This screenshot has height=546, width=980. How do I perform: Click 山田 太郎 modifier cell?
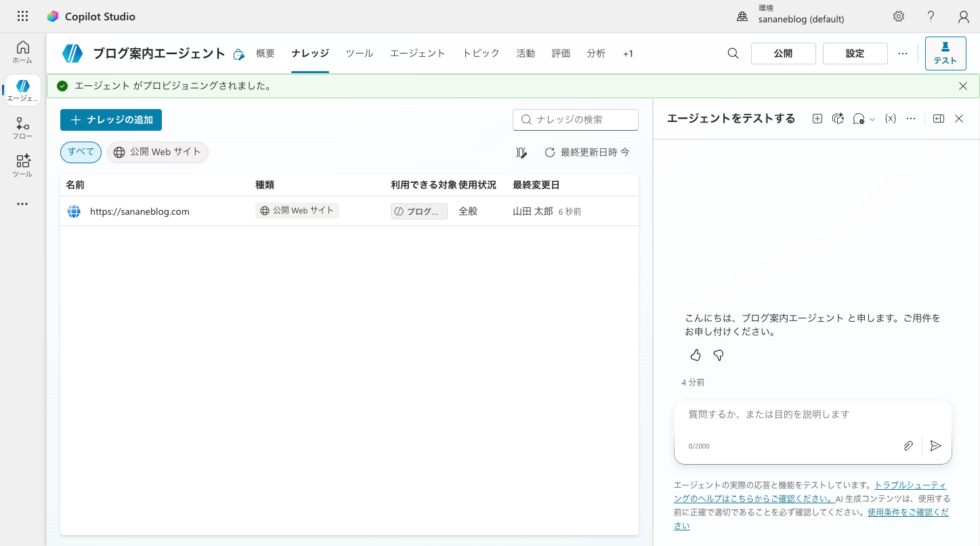coord(533,211)
